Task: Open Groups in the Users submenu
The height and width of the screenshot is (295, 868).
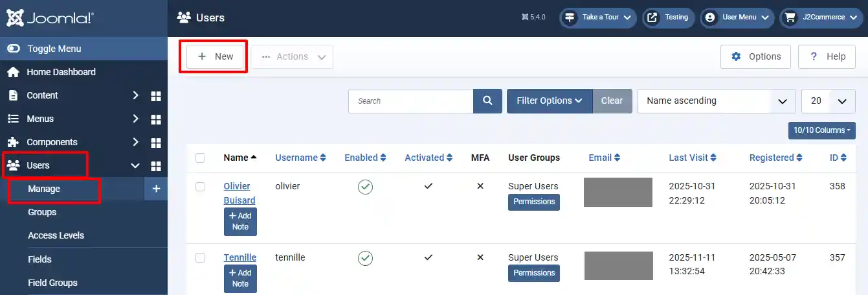Action: (x=42, y=212)
